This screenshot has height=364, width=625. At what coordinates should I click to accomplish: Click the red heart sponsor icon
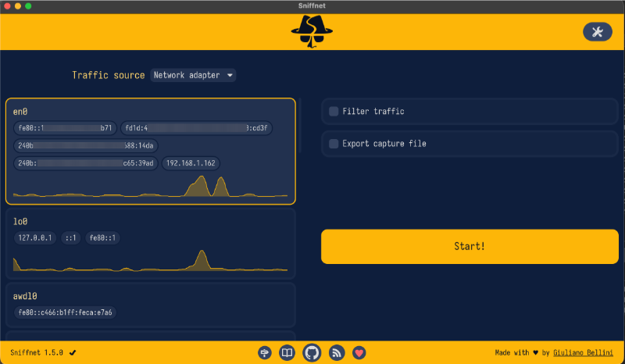click(359, 353)
